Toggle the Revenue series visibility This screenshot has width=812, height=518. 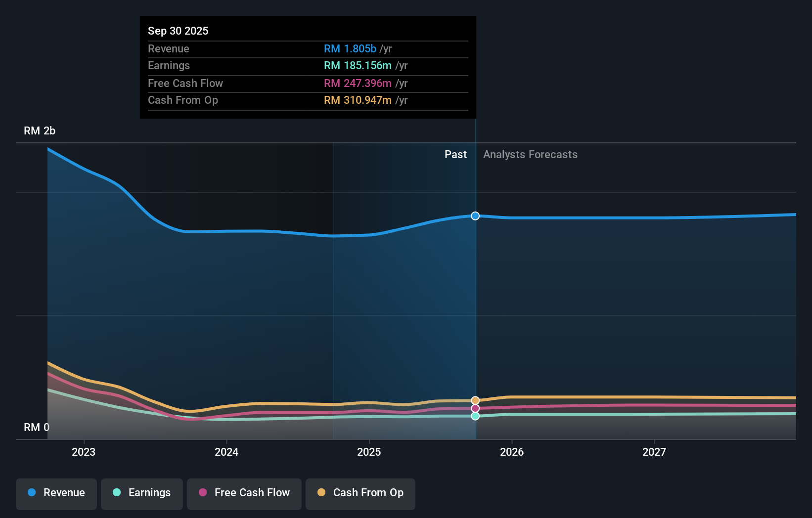56,493
